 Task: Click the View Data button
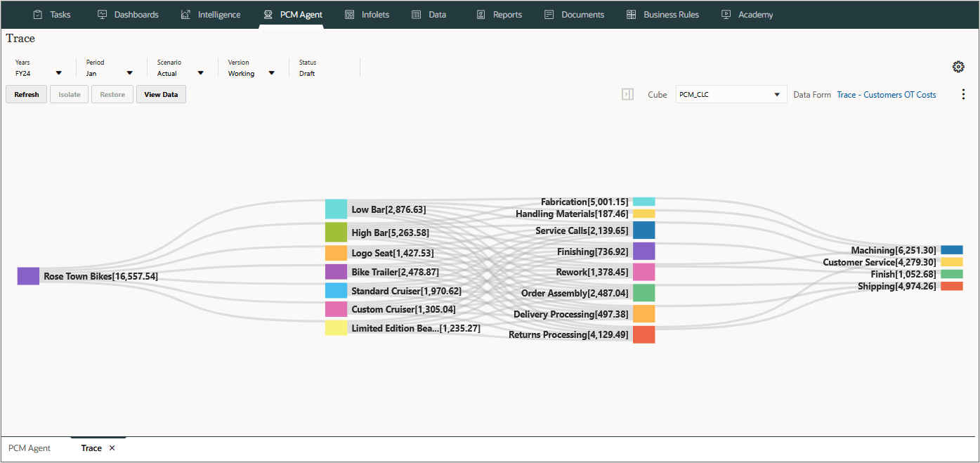click(161, 94)
